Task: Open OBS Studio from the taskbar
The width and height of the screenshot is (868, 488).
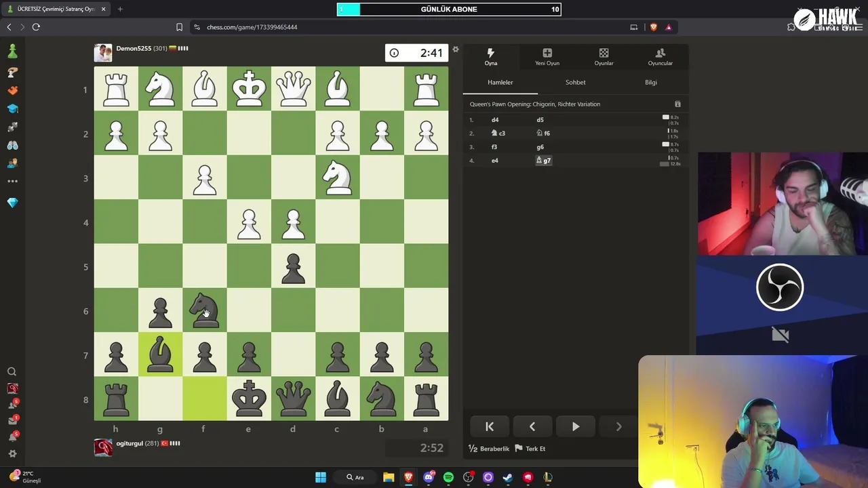Action: point(468,478)
